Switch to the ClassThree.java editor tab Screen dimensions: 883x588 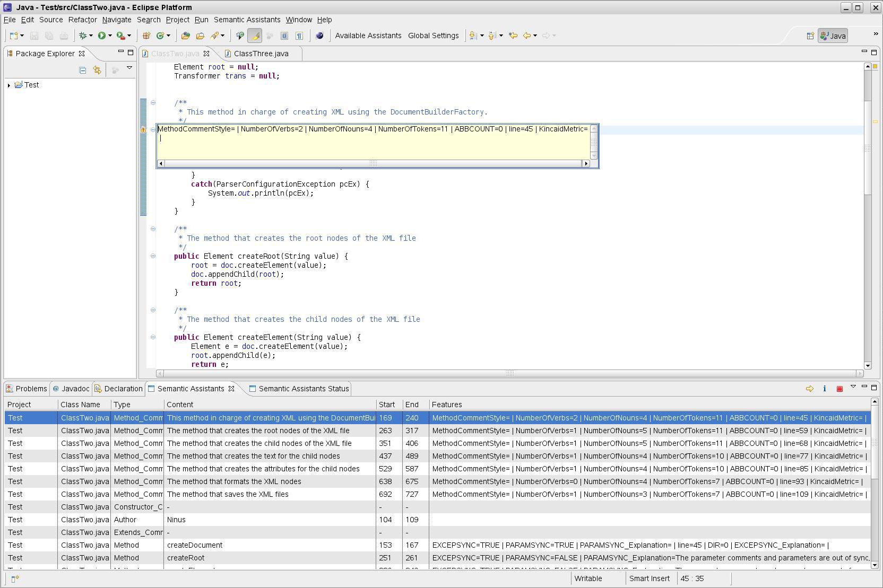[261, 54]
